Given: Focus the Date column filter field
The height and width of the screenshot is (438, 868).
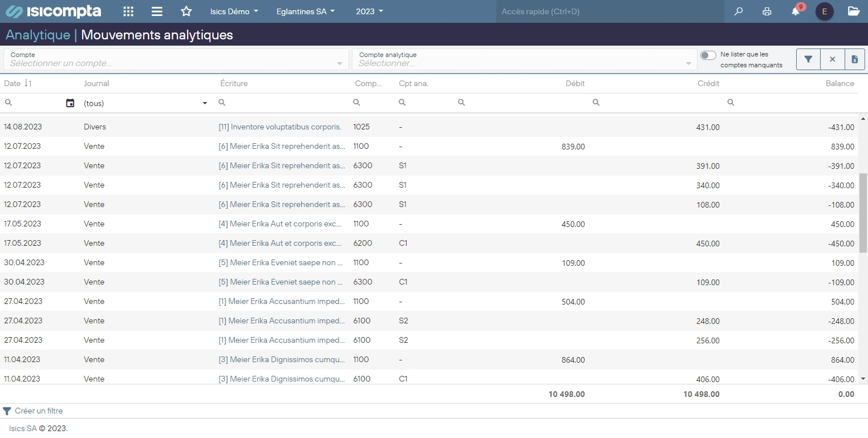Looking at the screenshot, I should tap(33, 103).
